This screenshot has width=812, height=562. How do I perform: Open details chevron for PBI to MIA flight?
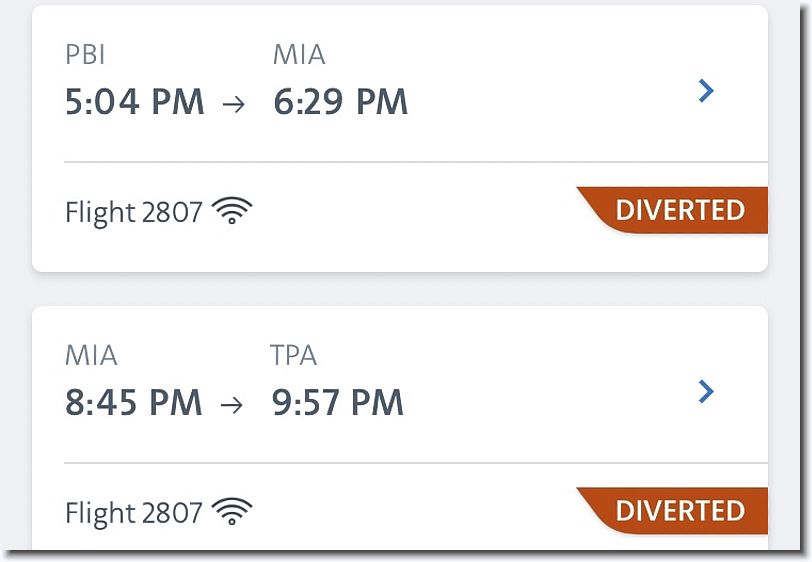pyautogui.click(x=706, y=91)
